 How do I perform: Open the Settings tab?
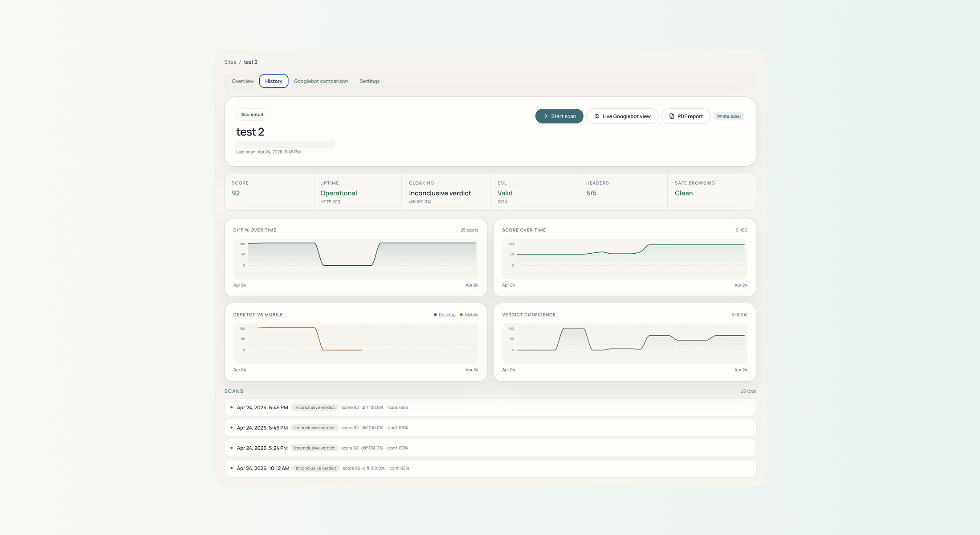pos(369,81)
